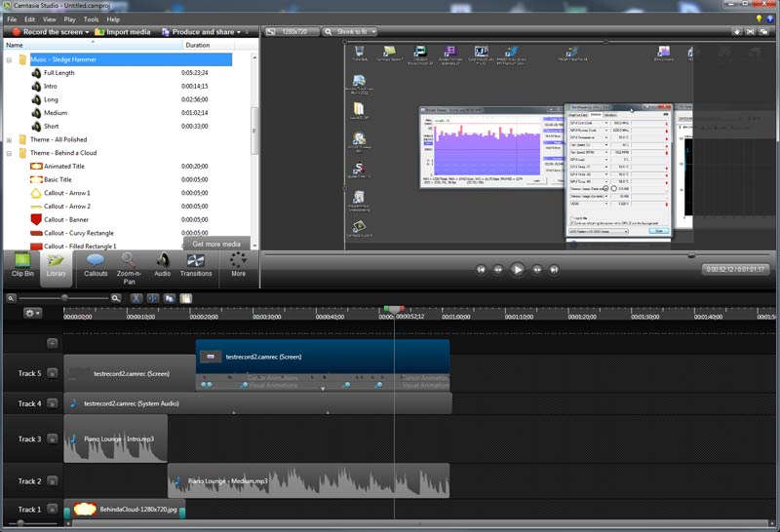This screenshot has width=780, height=532.
Task: Click the timeline zoom in magnifier
Action: click(116, 298)
